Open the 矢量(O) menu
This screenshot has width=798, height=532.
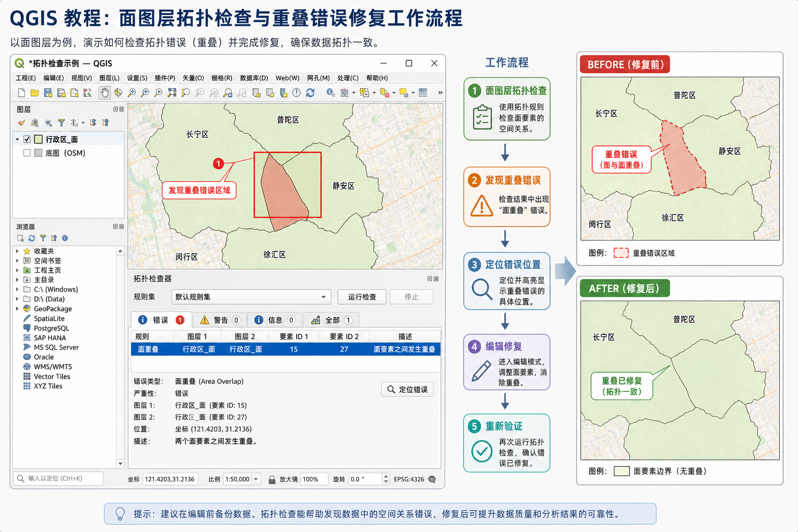click(193, 78)
